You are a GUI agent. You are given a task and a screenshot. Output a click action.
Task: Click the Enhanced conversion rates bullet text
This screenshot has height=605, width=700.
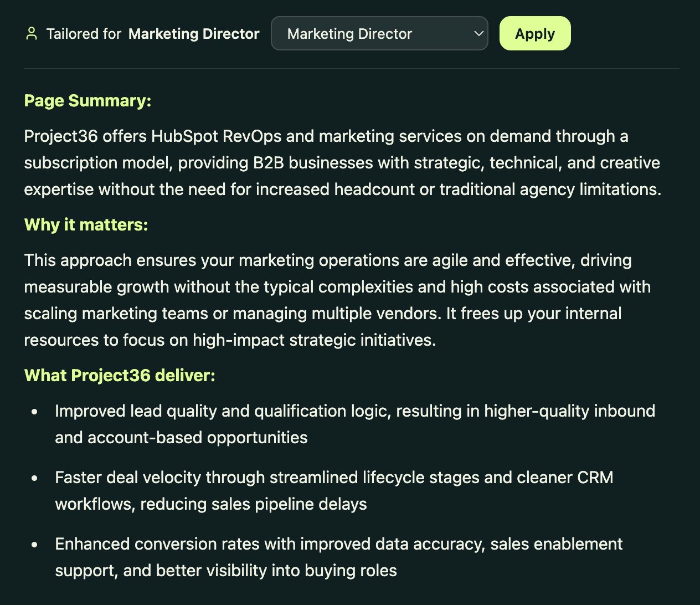[338, 557]
